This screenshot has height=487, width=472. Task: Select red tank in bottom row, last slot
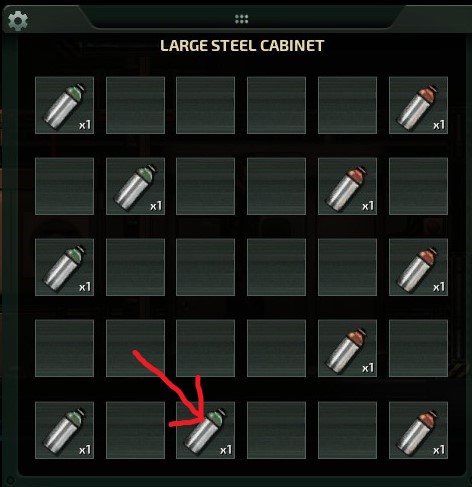[x=418, y=430]
